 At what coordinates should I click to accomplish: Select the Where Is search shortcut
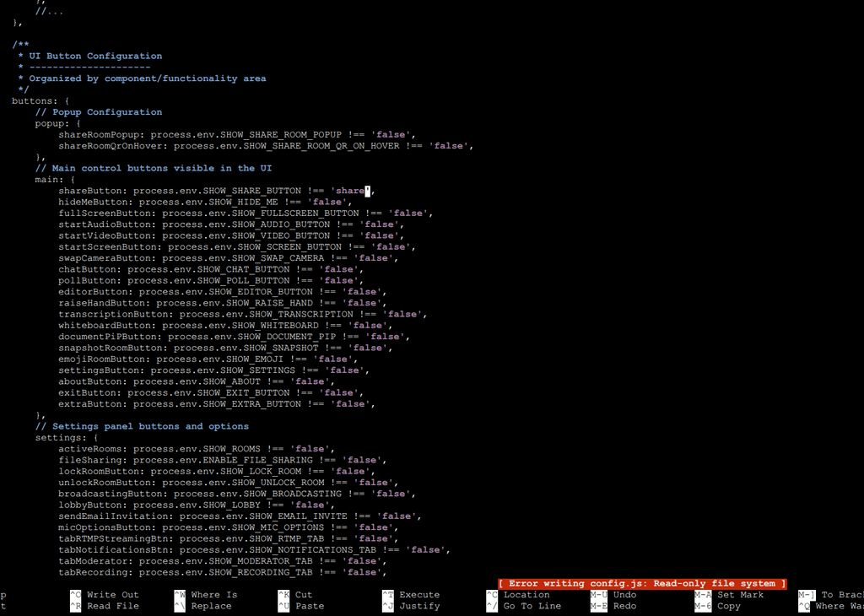pos(213,595)
